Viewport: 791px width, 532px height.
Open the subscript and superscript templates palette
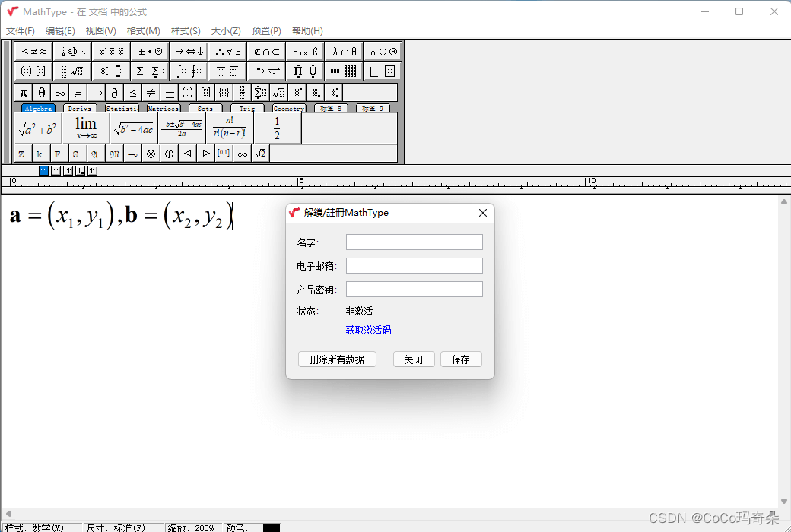(112, 71)
